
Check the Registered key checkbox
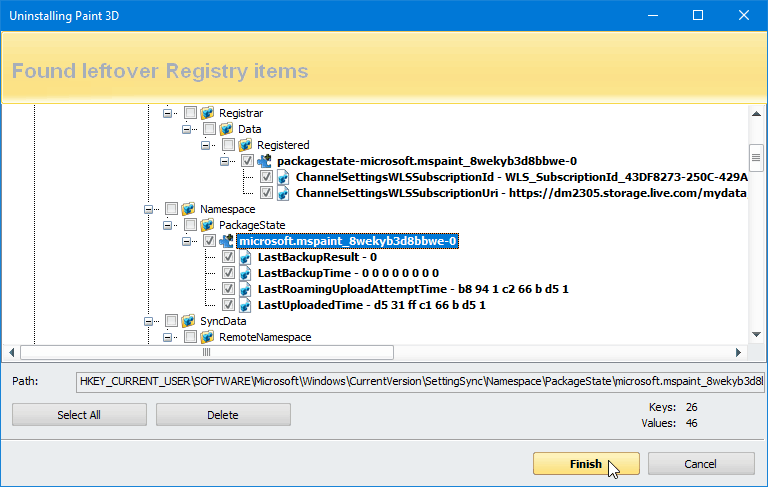click(228, 145)
